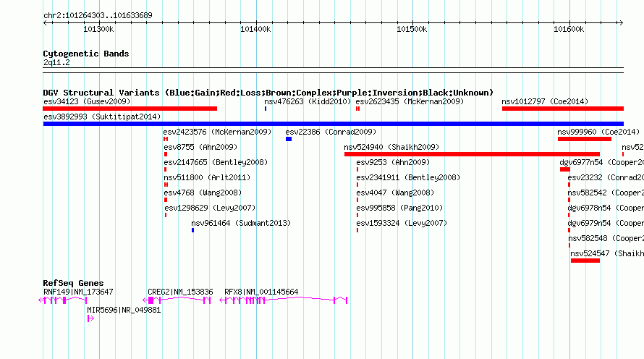Select the red esv34123 loss bar
Screen dimensions: 644x359
click(x=130, y=109)
